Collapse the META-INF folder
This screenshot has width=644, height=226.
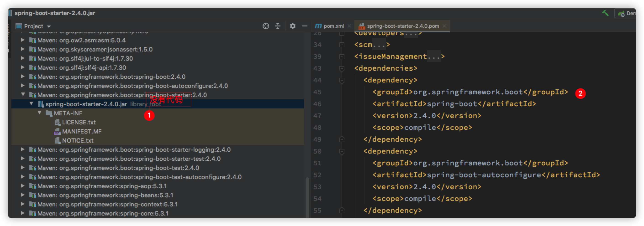[40, 113]
